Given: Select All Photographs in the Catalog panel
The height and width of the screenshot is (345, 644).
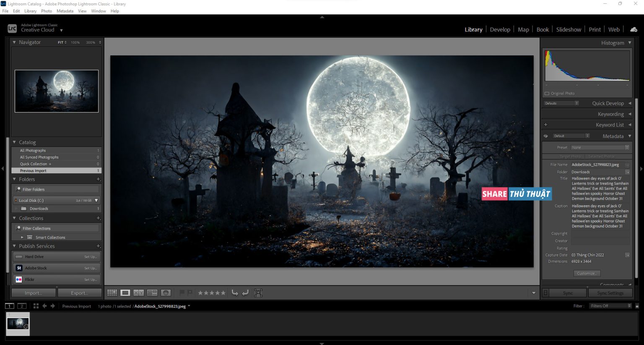Looking at the screenshot, I should click(32, 150).
